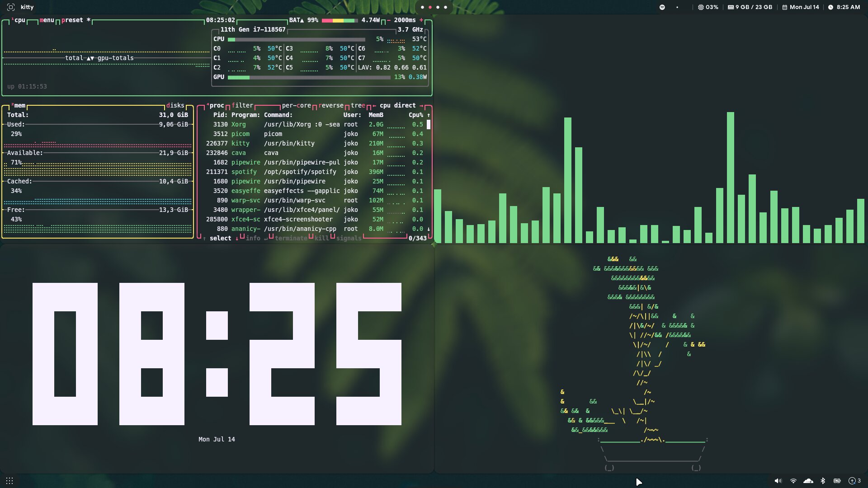The height and width of the screenshot is (488, 868).
Task: Click the preset option in btop
Action: click(x=72, y=20)
